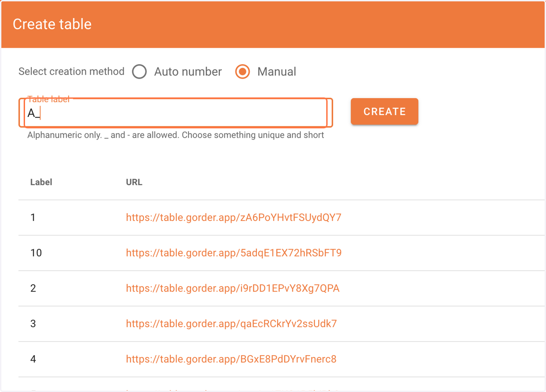Open URL ending zA6PoYHvtFSUydQY7
Image resolution: width=546 pixels, height=392 pixels.
point(233,217)
